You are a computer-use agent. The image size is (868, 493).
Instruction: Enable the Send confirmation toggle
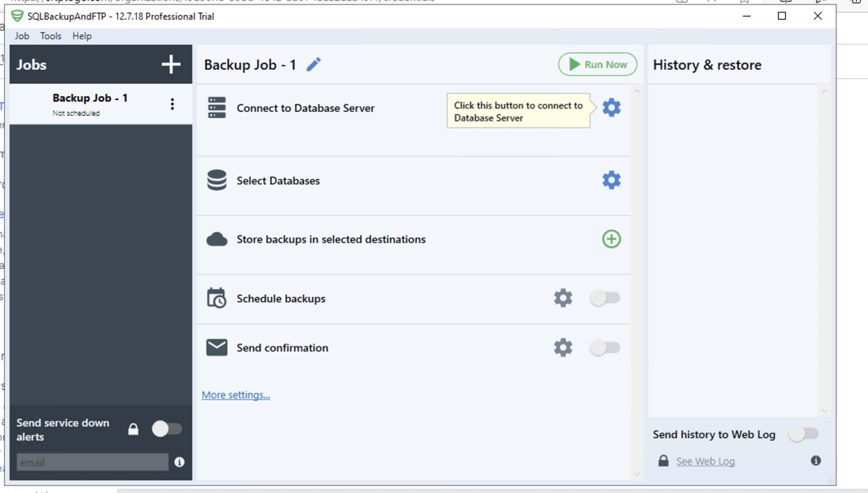click(604, 347)
